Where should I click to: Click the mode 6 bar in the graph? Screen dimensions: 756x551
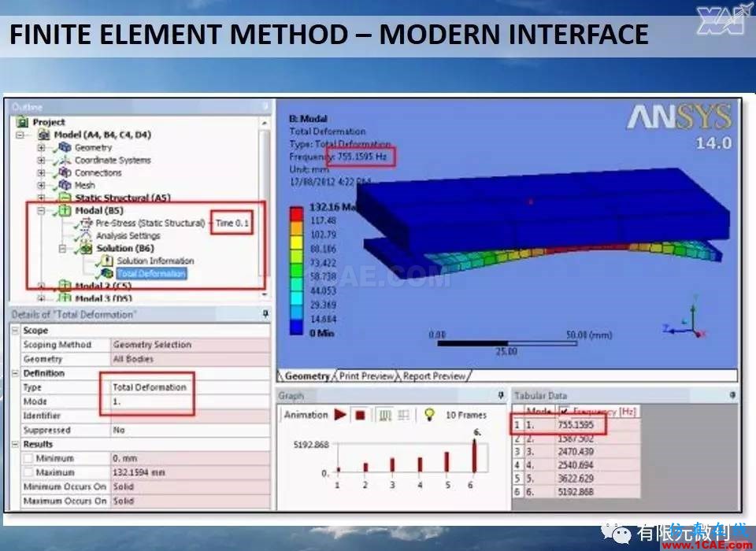tap(474, 456)
